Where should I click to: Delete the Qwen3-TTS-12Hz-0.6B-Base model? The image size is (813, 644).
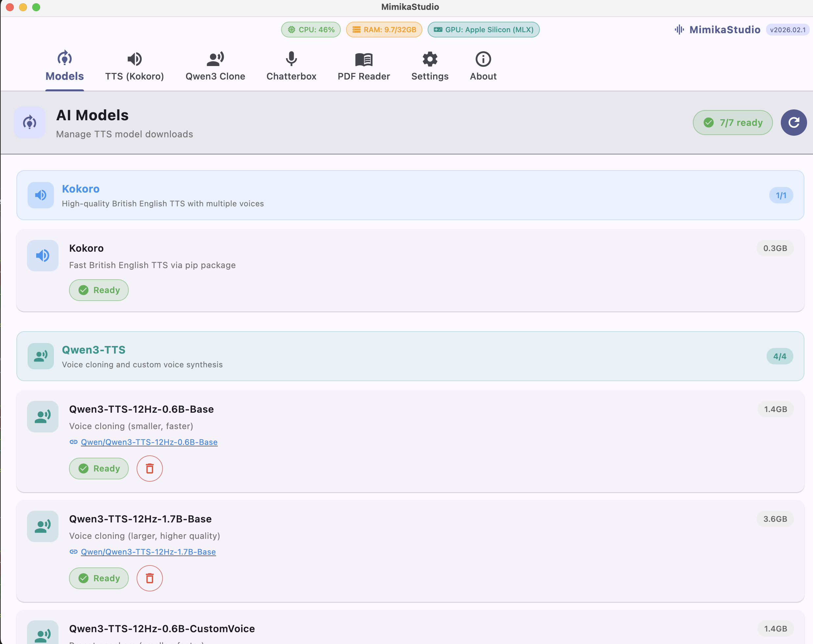click(149, 468)
